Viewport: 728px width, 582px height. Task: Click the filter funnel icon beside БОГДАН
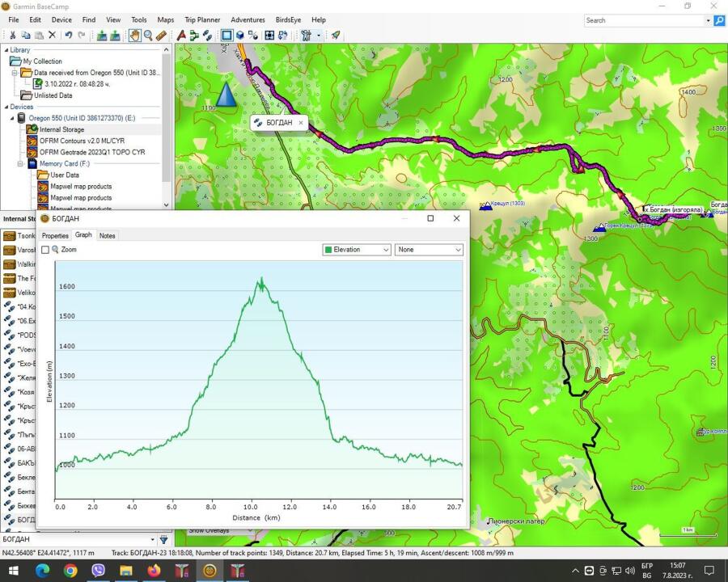(164, 539)
